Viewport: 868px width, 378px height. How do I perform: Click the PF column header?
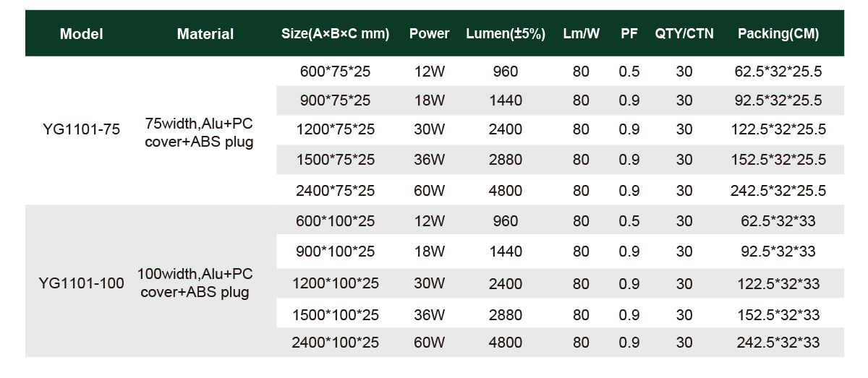tap(629, 34)
